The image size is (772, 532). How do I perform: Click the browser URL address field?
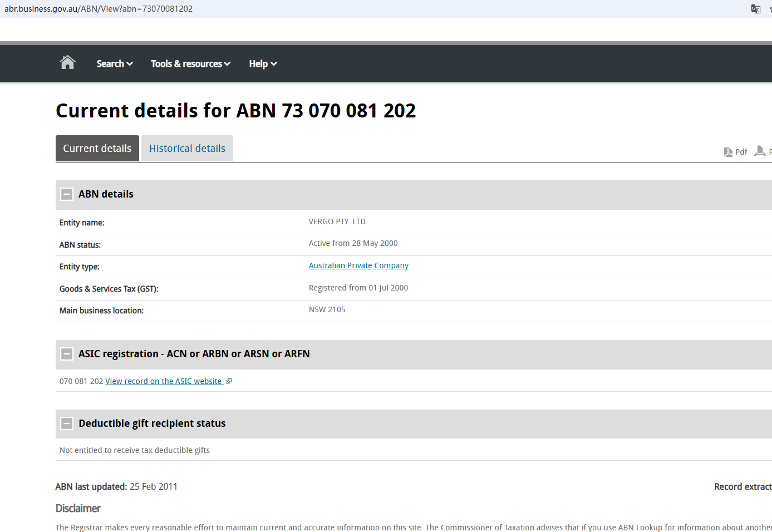(334, 9)
